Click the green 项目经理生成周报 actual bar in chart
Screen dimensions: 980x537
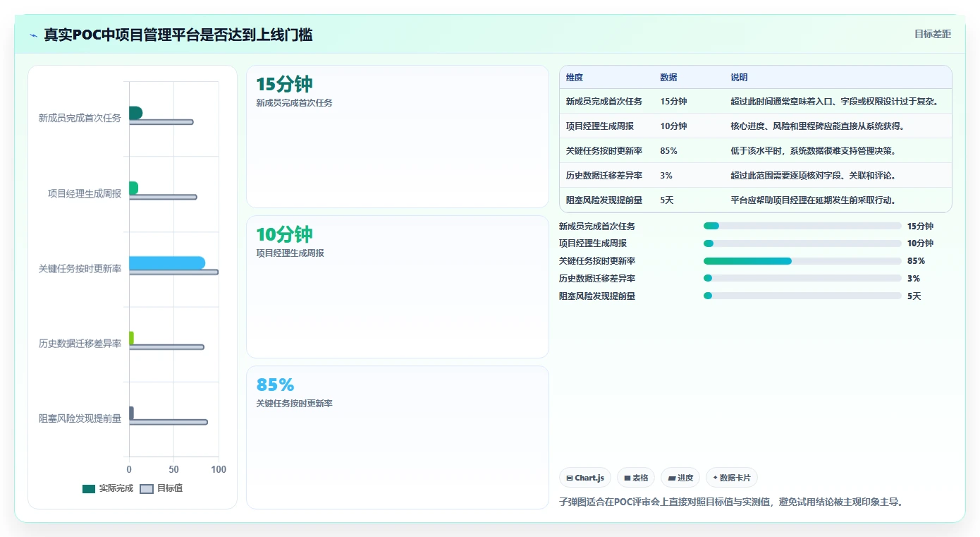133,188
